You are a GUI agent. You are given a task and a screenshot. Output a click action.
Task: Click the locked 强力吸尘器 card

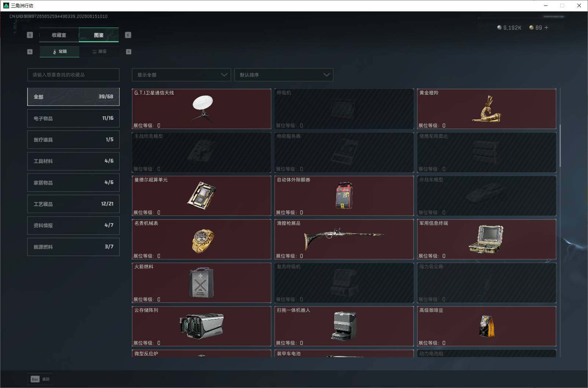pyautogui.click(x=487, y=283)
